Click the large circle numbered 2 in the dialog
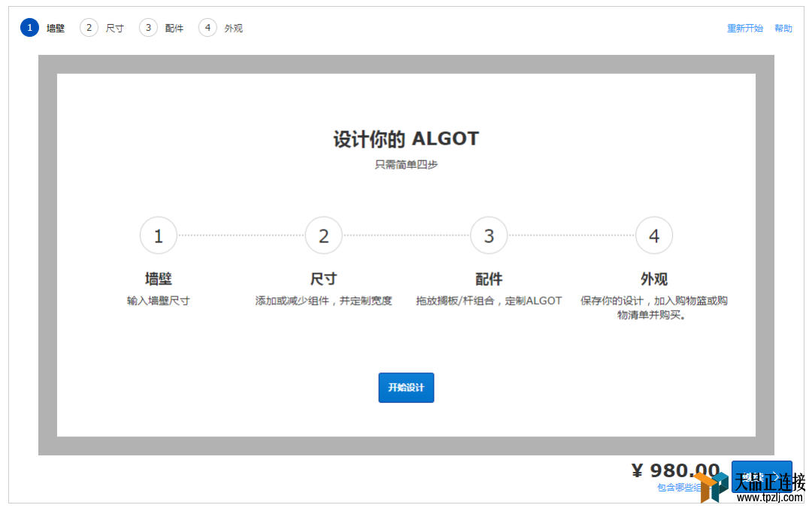The image size is (812, 508). [323, 236]
